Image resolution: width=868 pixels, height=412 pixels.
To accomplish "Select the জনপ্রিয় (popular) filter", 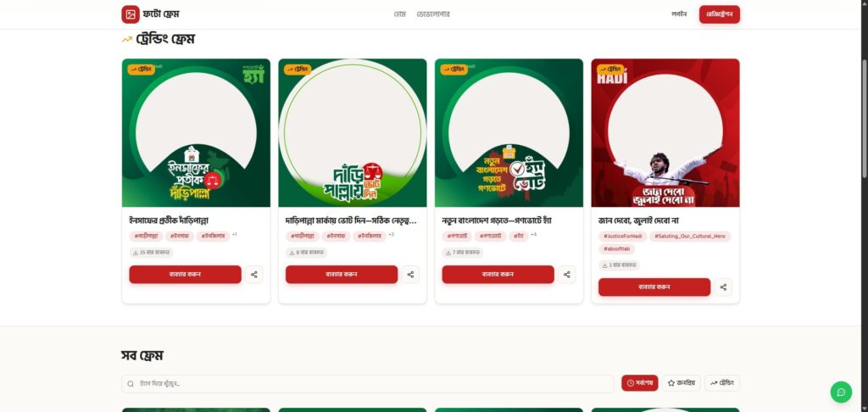I will pyautogui.click(x=682, y=382).
